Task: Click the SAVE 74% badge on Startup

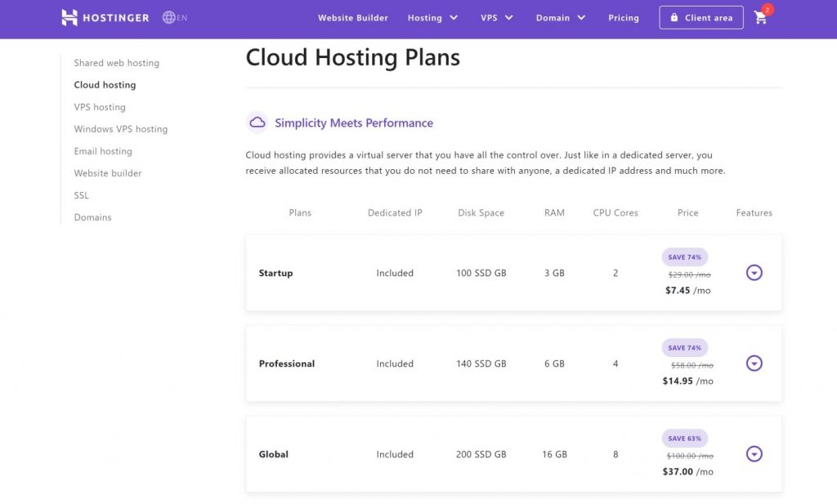Action: tap(685, 257)
